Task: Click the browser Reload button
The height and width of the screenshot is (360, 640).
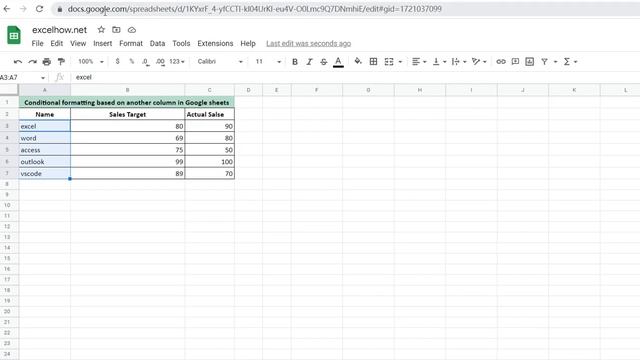Action: click(x=39, y=9)
